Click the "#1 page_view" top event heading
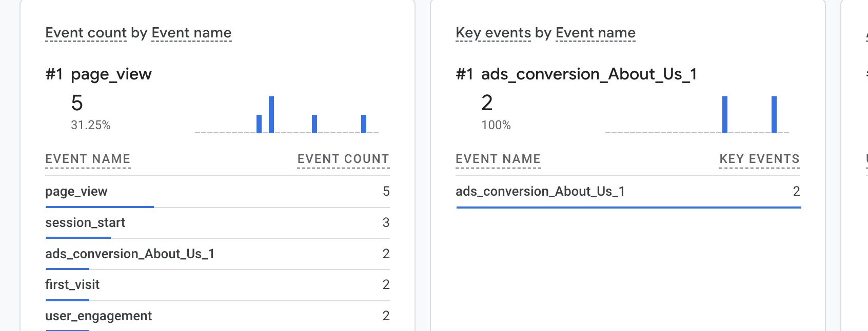This screenshot has width=868, height=331. [98, 74]
